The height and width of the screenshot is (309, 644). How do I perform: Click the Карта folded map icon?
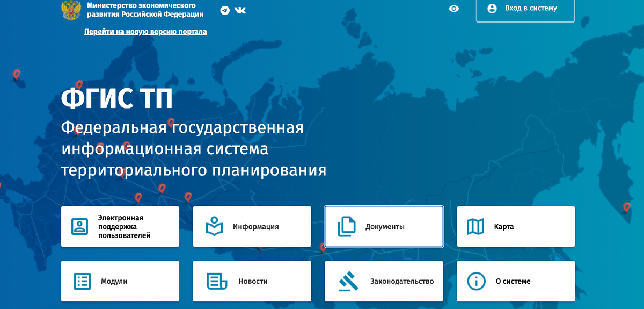(475, 227)
